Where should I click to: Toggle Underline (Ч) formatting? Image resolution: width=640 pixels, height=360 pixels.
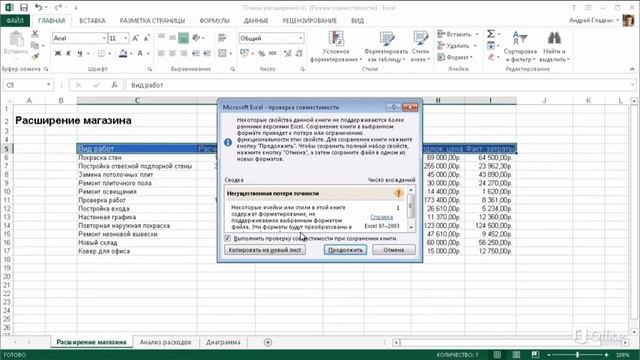coord(80,53)
